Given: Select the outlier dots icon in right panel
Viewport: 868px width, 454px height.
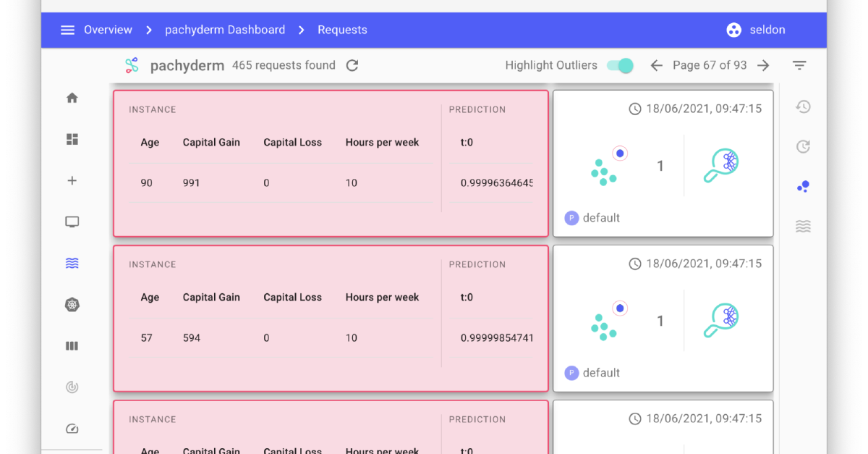Looking at the screenshot, I should (803, 187).
